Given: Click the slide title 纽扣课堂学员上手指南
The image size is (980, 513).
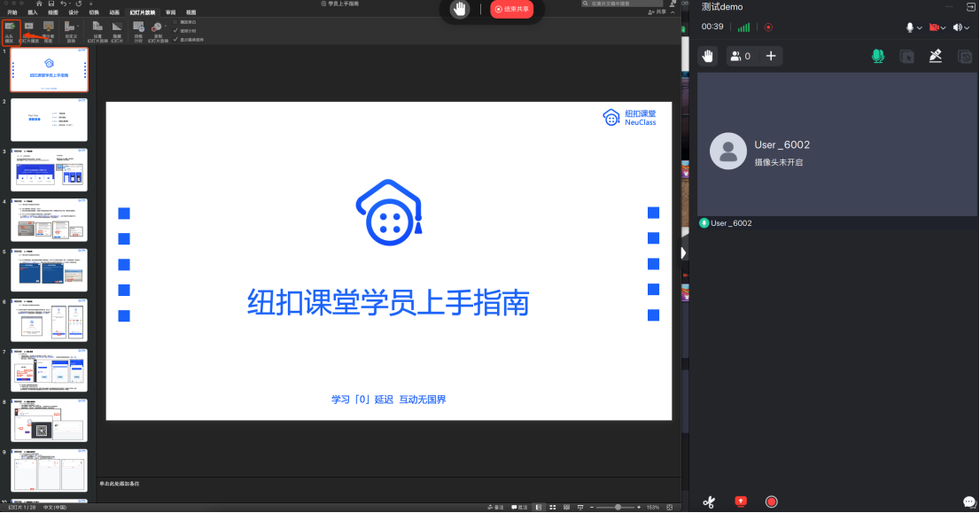Looking at the screenshot, I should point(388,302).
